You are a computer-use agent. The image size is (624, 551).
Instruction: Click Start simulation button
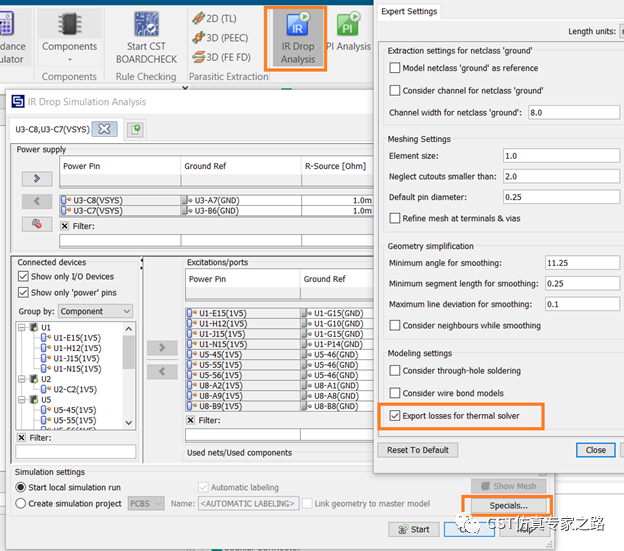414,529
